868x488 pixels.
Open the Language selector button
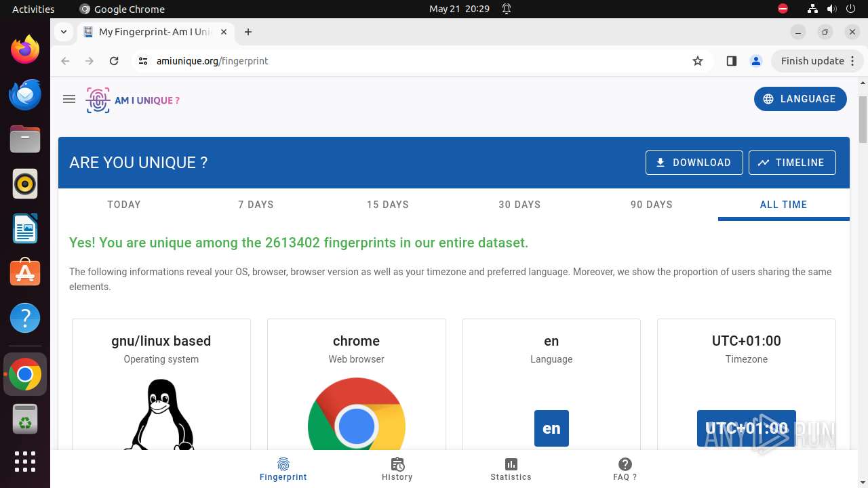800,99
